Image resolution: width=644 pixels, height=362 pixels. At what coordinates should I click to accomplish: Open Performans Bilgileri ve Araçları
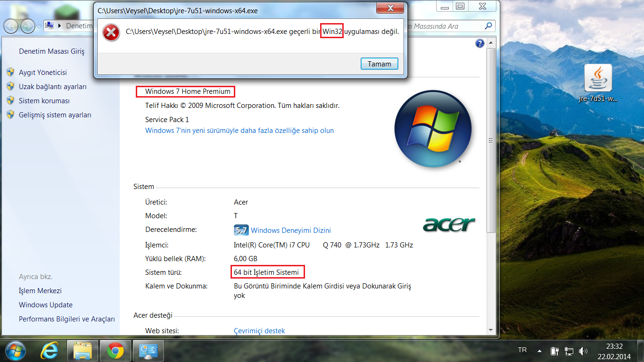pos(67,319)
